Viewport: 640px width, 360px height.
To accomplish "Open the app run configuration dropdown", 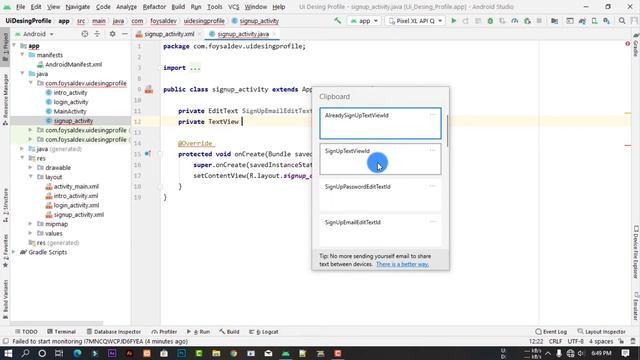I will tap(364, 20).
